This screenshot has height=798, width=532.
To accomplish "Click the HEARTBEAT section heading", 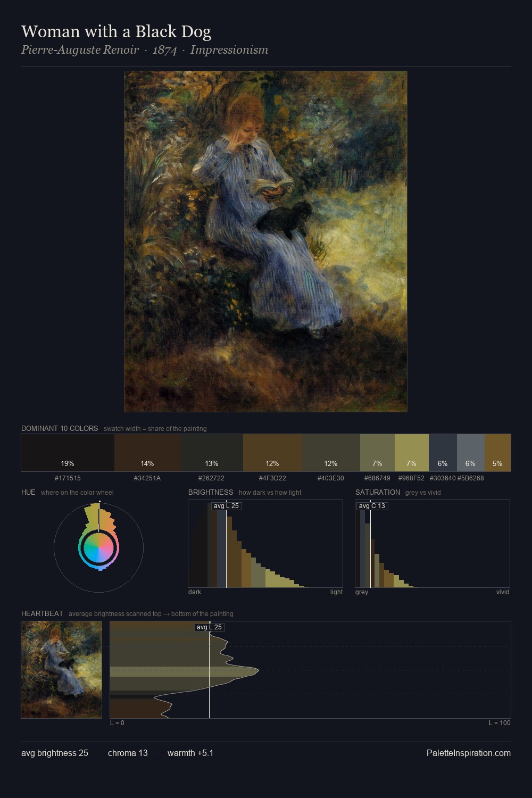I will 42,613.
